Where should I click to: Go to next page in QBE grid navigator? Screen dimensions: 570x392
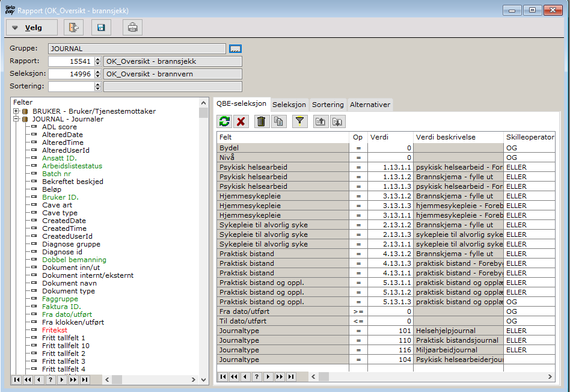click(x=280, y=377)
